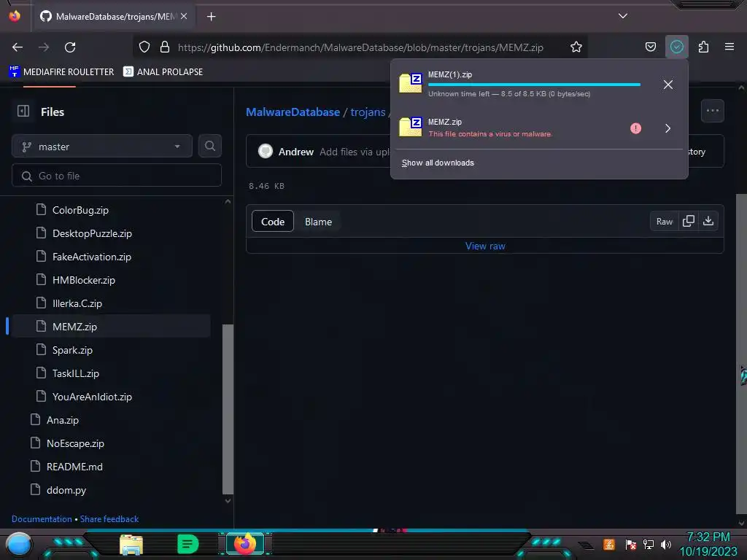The width and height of the screenshot is (747, 560).
Task: Click the file tree scrollbar thumb
Action: [228, 410]
